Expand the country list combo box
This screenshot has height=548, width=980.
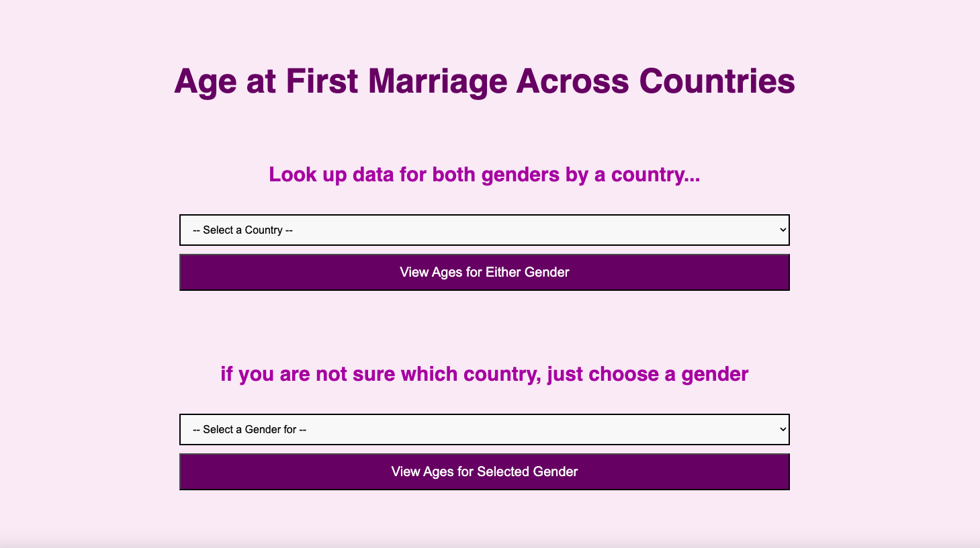pos(484,230)
